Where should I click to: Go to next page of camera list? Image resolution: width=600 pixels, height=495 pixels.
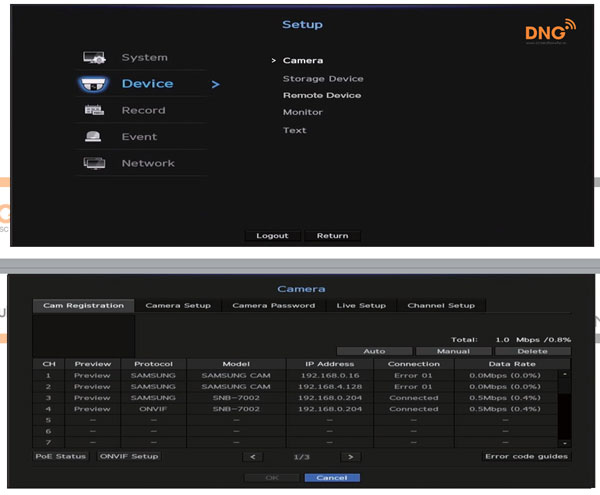pos(349,456)
